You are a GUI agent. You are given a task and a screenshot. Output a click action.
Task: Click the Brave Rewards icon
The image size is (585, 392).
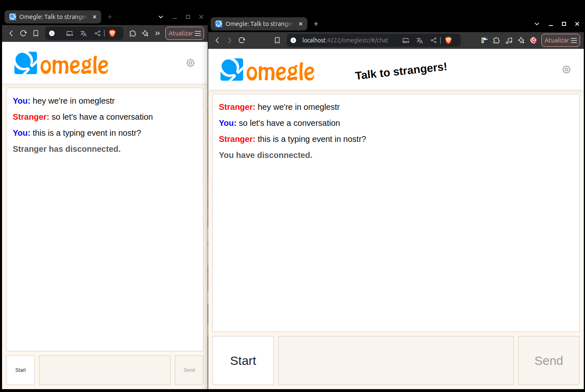click(x=534, y=40)
